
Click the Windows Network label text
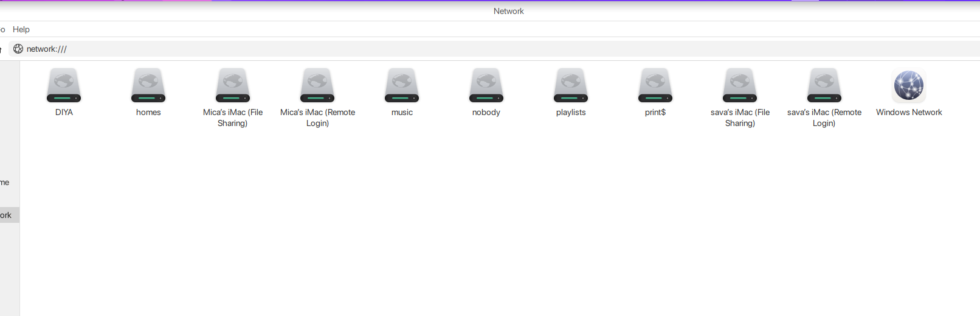[909, 113]
